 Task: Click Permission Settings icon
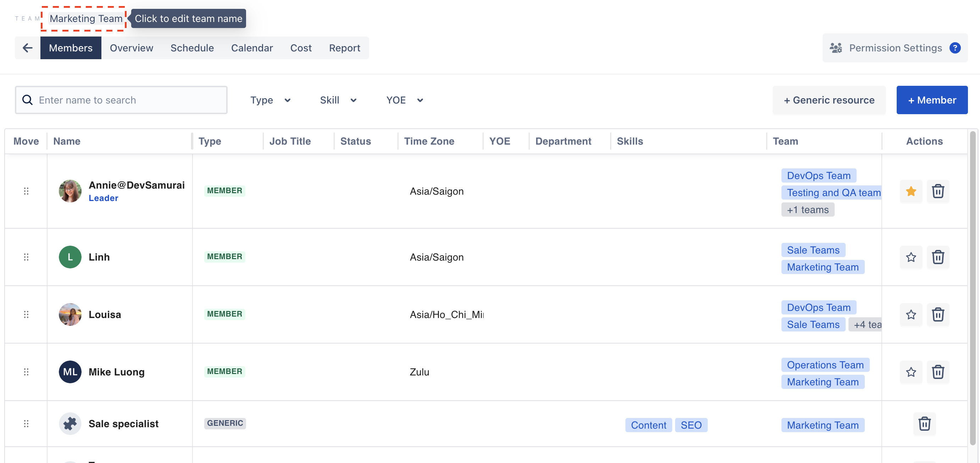[x=837, y=47]
